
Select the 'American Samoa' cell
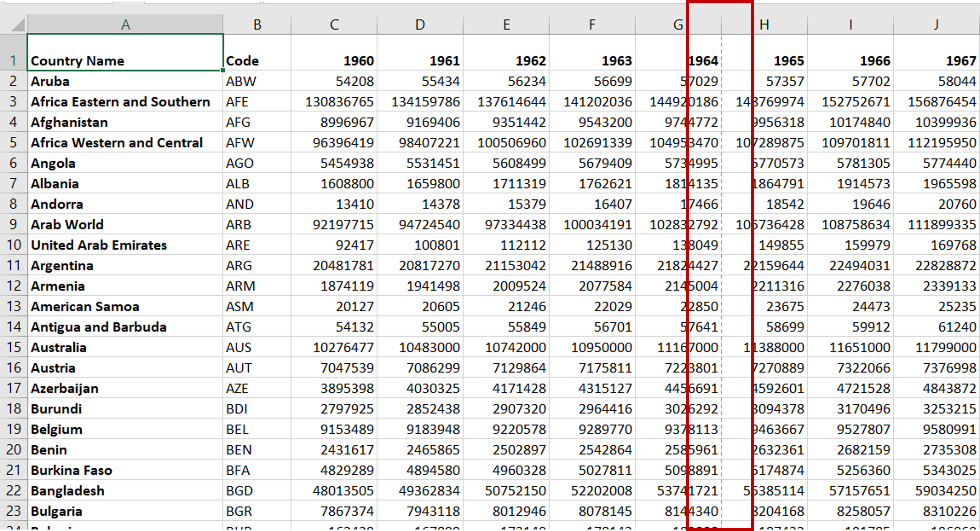coord(125,306)
